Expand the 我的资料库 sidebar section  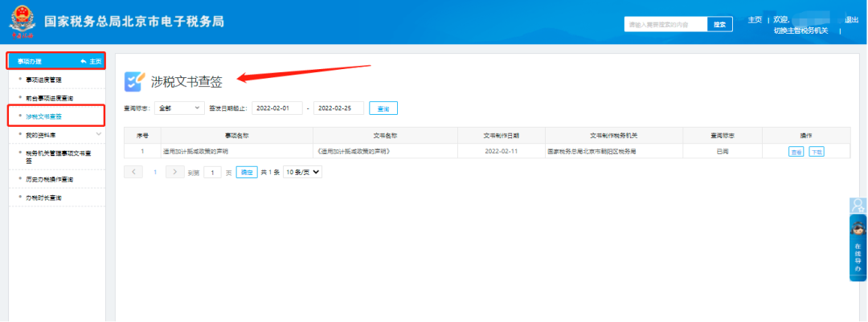(x=99, y=135)
